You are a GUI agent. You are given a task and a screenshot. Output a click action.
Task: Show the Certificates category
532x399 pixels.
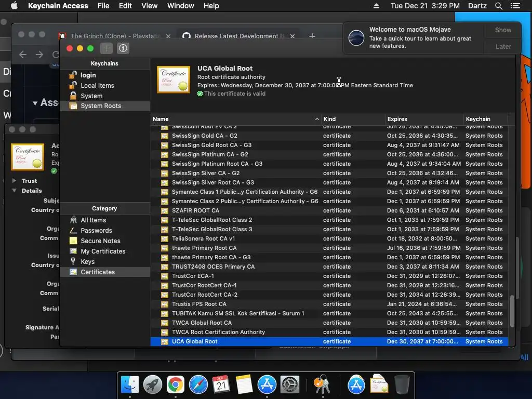105,272
